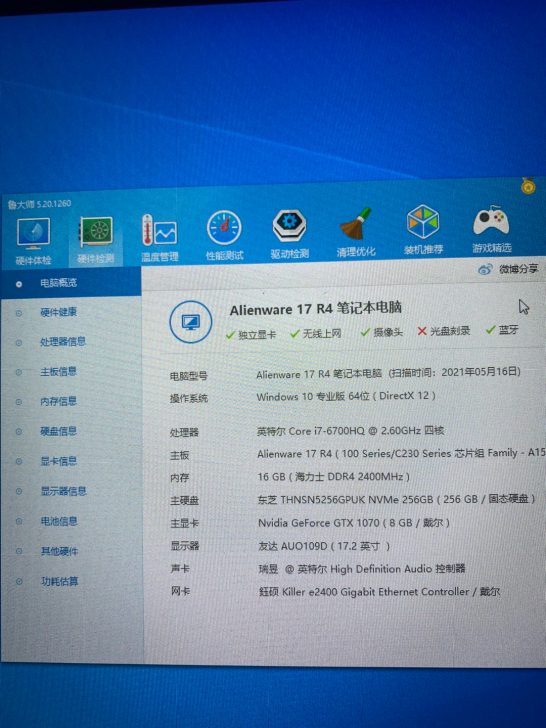Open 装机推荐 software recommendations cube
The height and width of the screenshot is (728, 546).
click(423, 230)
